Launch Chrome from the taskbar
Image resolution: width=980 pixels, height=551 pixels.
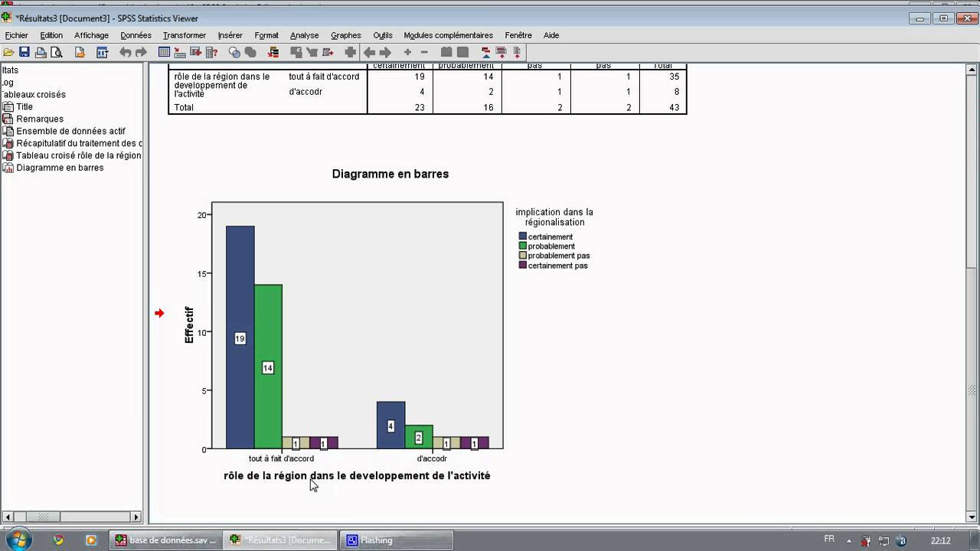click(x=58, y=540)
